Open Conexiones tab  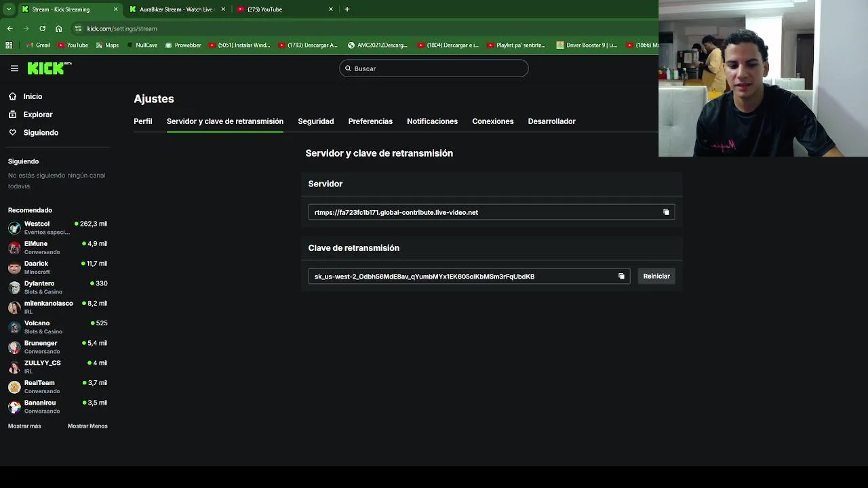tap(493, 121)
